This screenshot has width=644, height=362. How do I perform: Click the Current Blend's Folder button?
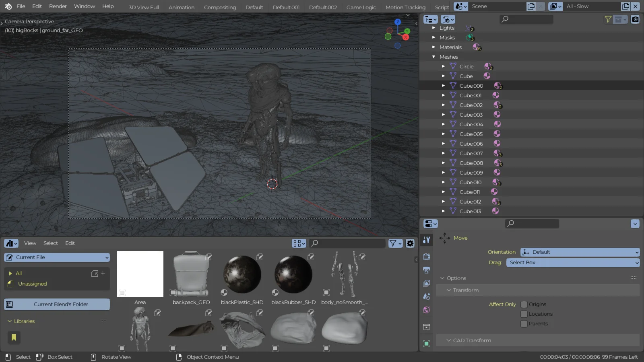click(56, 304)
